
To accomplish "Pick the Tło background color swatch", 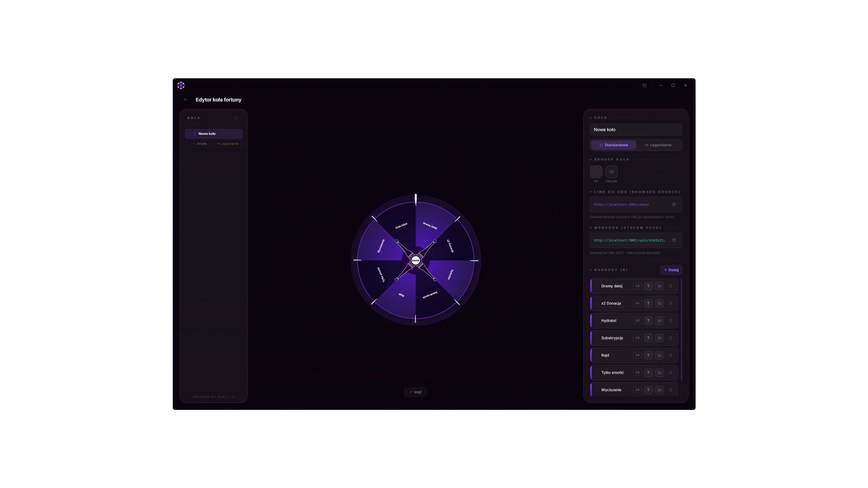I will 596,172.
